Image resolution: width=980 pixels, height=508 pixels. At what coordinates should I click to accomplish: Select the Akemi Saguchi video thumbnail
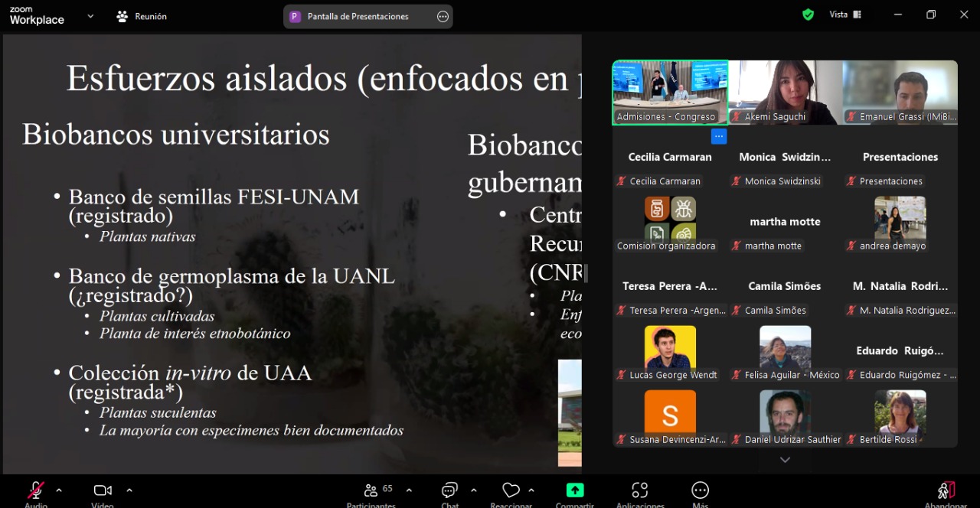tap(785, 92)
